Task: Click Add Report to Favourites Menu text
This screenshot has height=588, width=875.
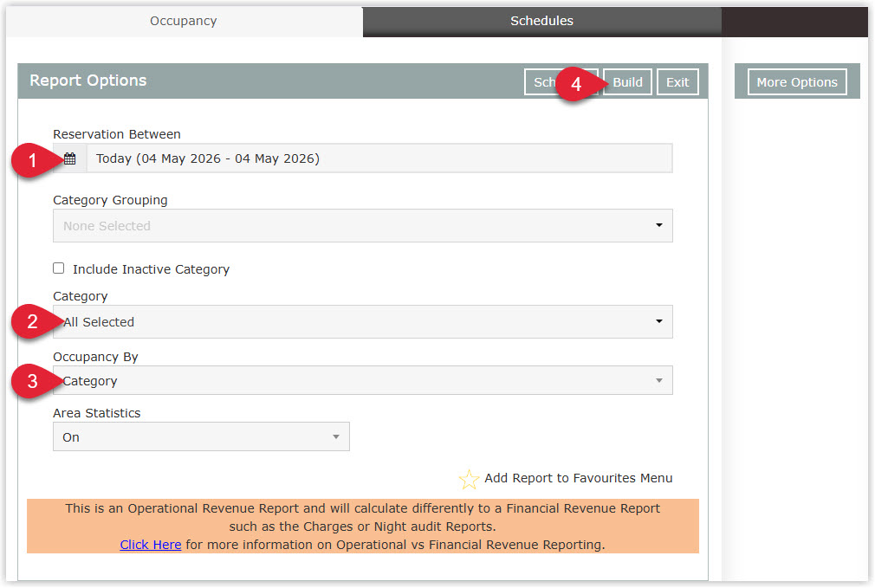Action: 578,478
